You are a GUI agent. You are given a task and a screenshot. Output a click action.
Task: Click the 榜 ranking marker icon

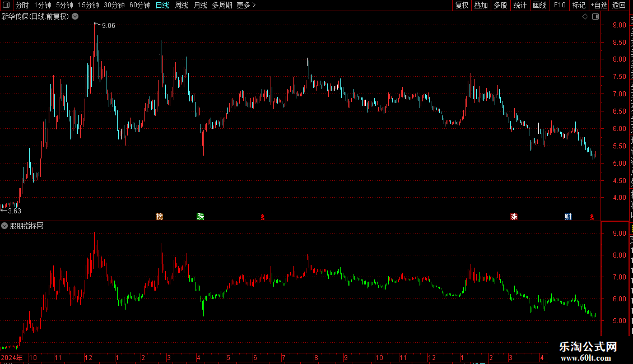click(x=160, y=217)
